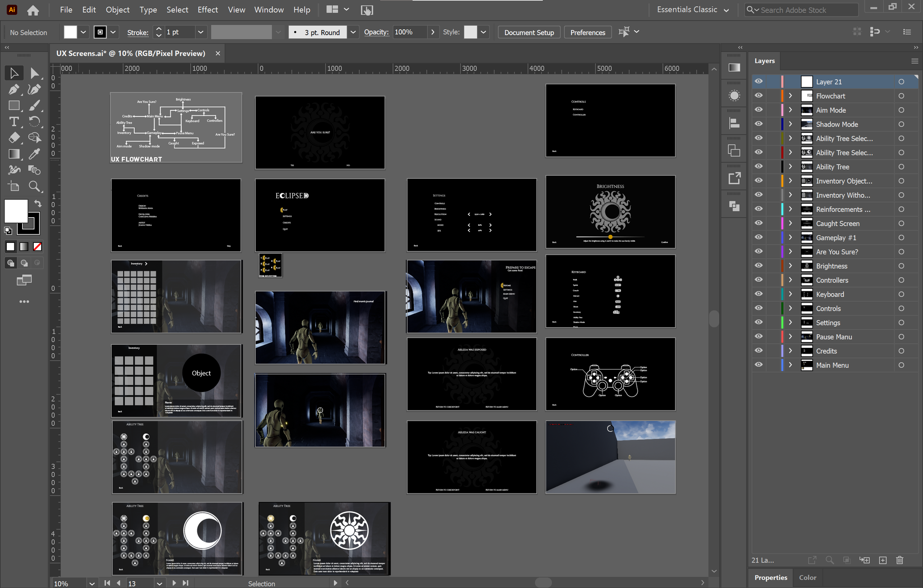Click the Document Setup button

click(x=529, y=32)
